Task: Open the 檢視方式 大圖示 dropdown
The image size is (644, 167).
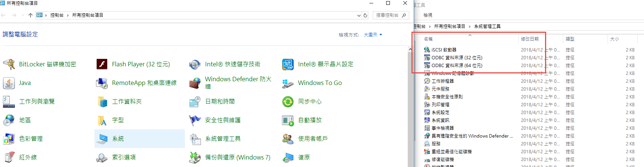Action: coord(373,35)
